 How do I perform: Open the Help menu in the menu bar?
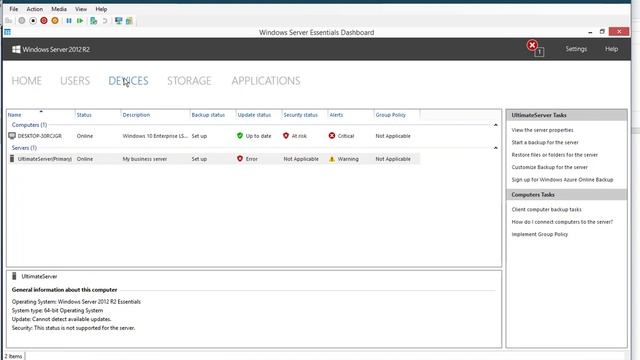[x=101, y=9]
